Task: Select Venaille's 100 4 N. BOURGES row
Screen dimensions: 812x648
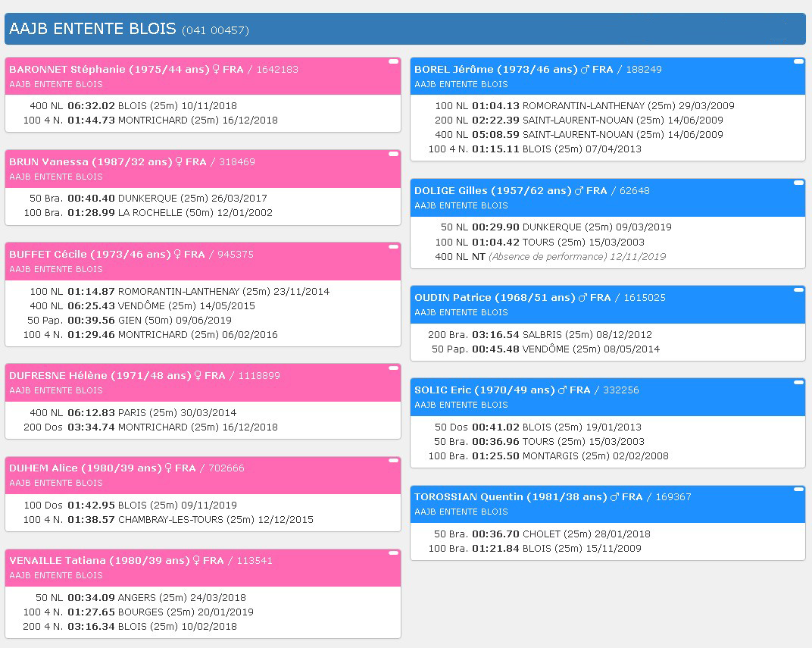Action: point(139,612)
